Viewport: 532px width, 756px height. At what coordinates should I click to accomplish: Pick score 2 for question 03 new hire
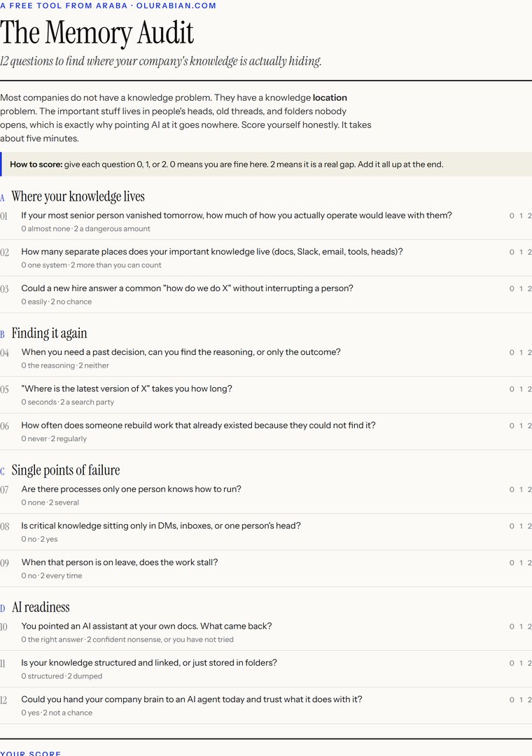click(529, 289)
